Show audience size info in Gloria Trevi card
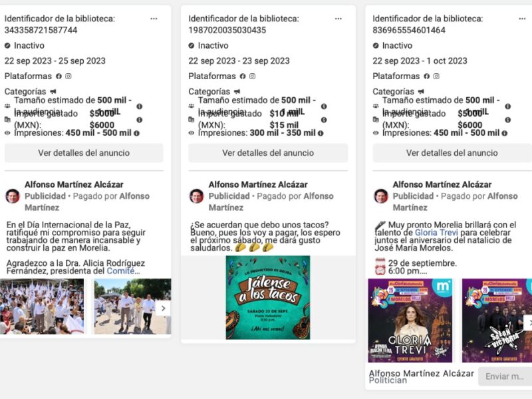Viewport: 532px width, 399px height. (x=507, y=106)
